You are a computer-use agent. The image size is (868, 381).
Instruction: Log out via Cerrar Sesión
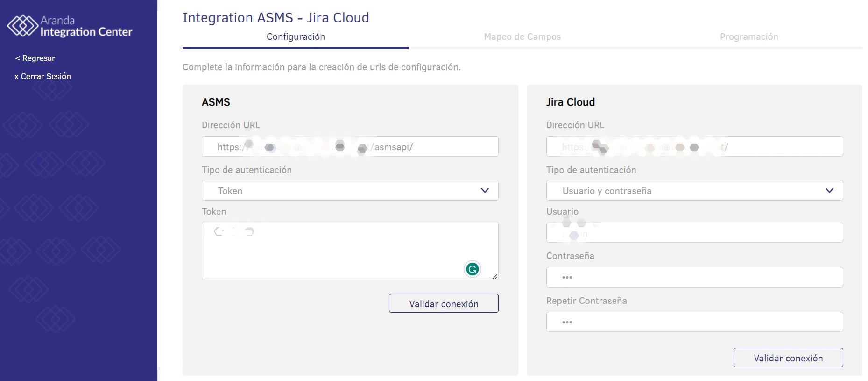42,76
